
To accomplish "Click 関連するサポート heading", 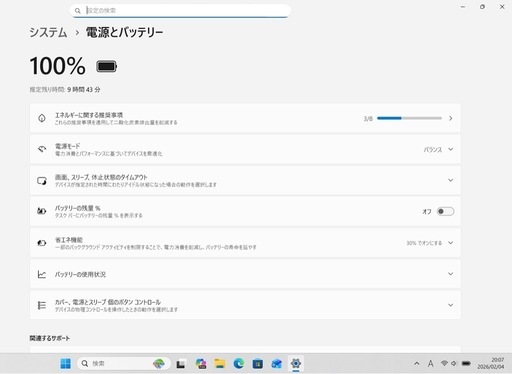I will coord(50,338).
